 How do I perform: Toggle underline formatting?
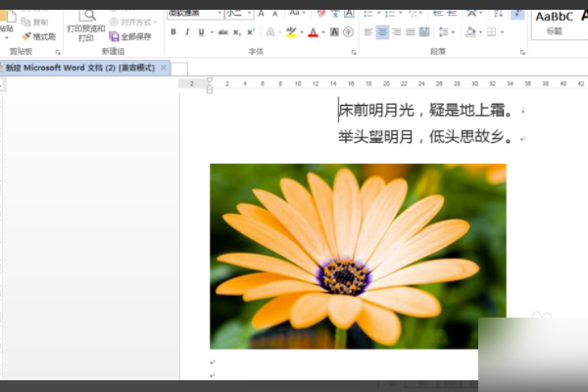tap(201, 32)
